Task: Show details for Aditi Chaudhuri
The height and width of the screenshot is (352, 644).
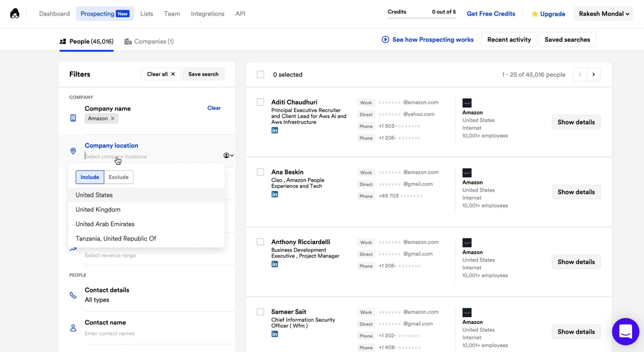Action: click(576, 122)
